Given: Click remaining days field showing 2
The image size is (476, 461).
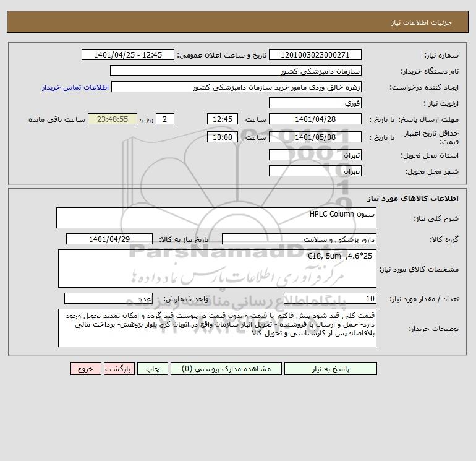Looking at the screenshot, I should point(165,119).
